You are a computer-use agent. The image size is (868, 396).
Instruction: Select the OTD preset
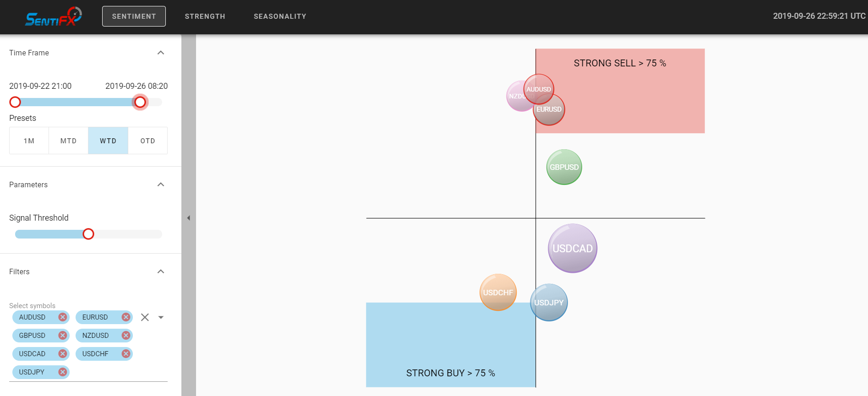coord(147,141)
